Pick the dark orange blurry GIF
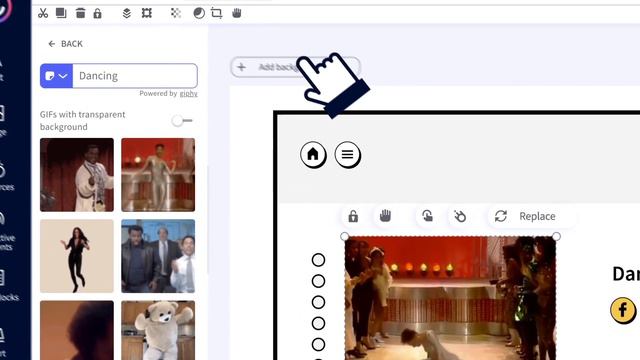The image size is (640, 360). pyautogui.click(x=77, y=330)
